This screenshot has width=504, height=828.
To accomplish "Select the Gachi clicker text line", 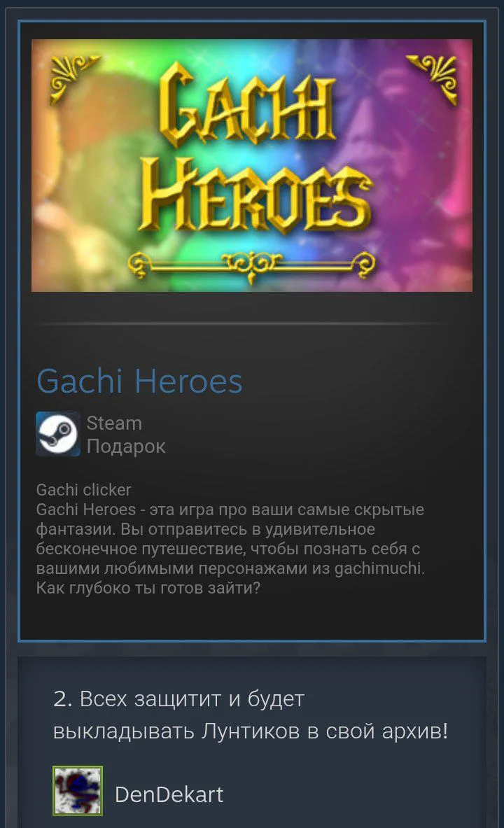I will [x=83, y=490].
